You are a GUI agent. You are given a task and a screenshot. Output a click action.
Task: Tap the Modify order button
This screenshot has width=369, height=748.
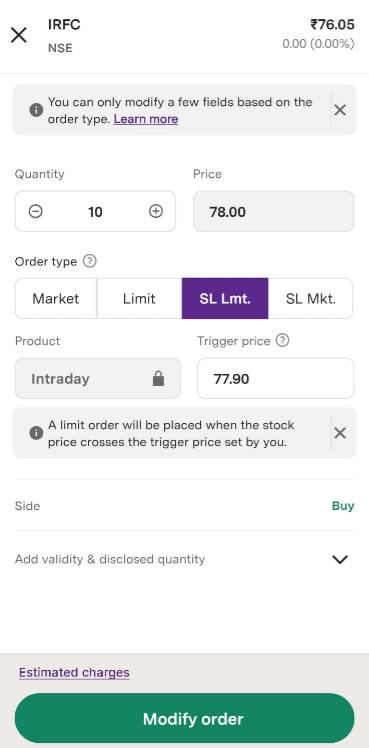(x=184, y=718)
